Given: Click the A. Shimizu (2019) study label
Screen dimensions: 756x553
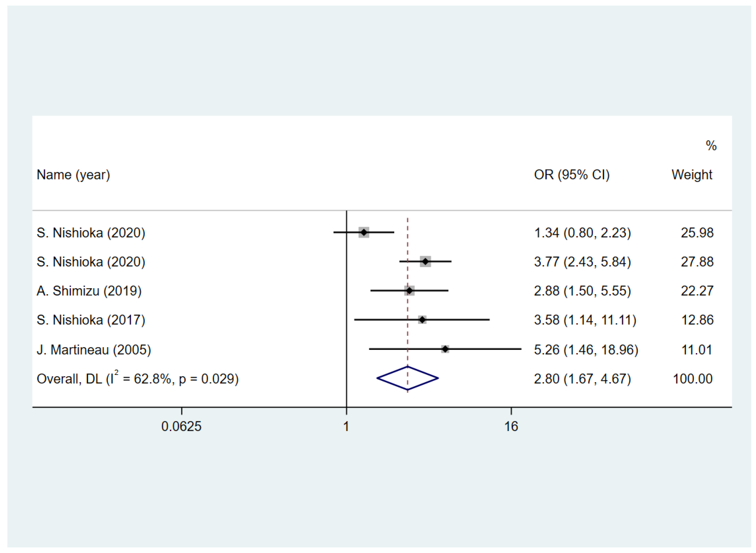Looking at the screenshot, I should (89, 291).
